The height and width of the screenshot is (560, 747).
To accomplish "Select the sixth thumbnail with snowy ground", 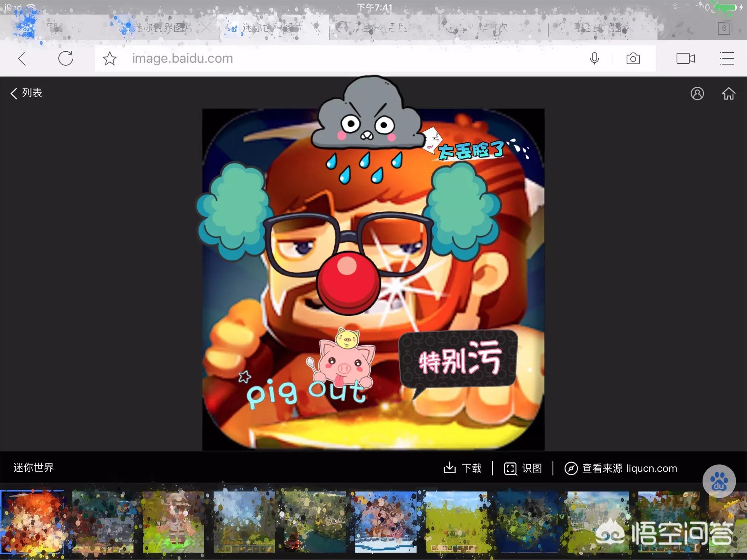I will click(x=386, y=522).
